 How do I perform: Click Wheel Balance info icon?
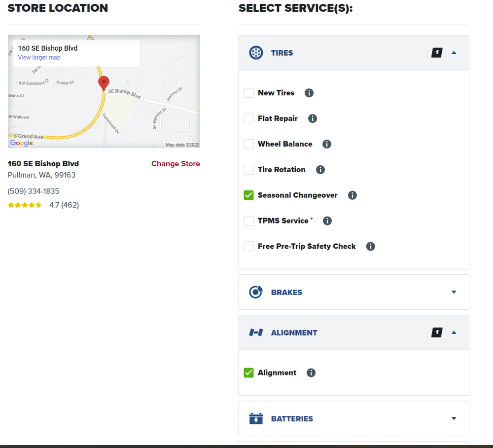coord(327,144)
